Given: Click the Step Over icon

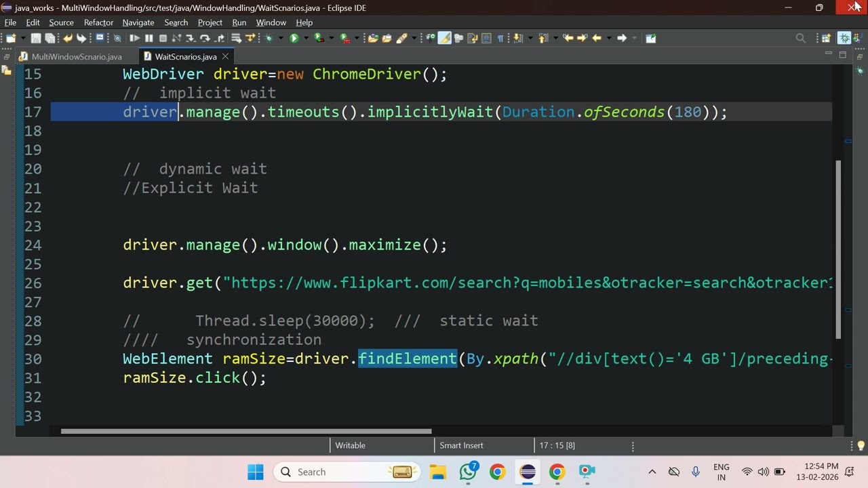Looking at the screenshot, I should coord(204,38).
